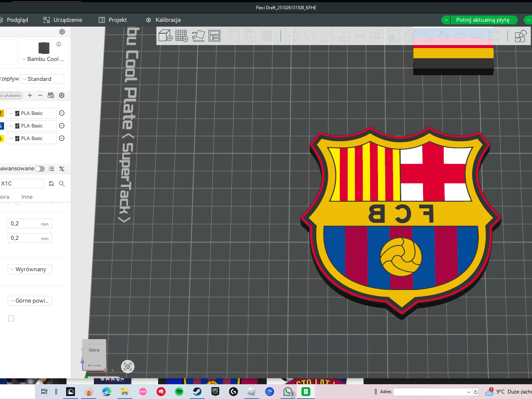Open the Wyrównany dropdown

coord(30,269)
